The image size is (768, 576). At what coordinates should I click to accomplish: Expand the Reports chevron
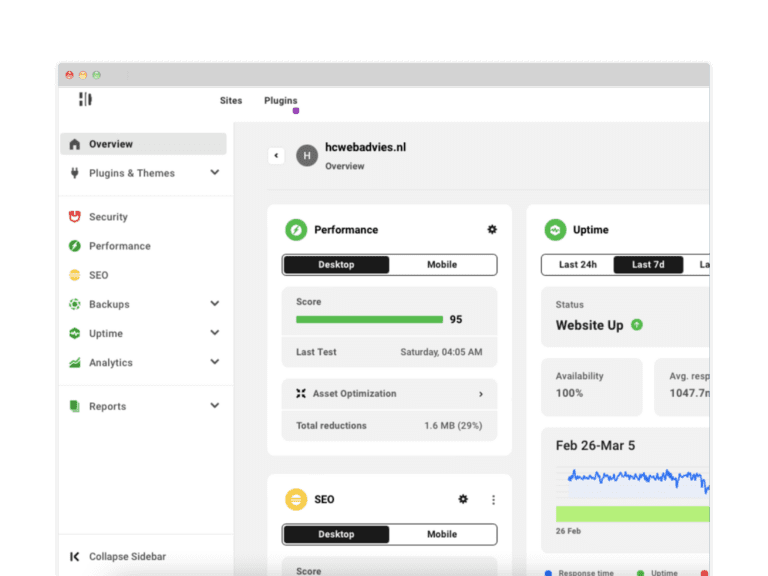[215, 406]
